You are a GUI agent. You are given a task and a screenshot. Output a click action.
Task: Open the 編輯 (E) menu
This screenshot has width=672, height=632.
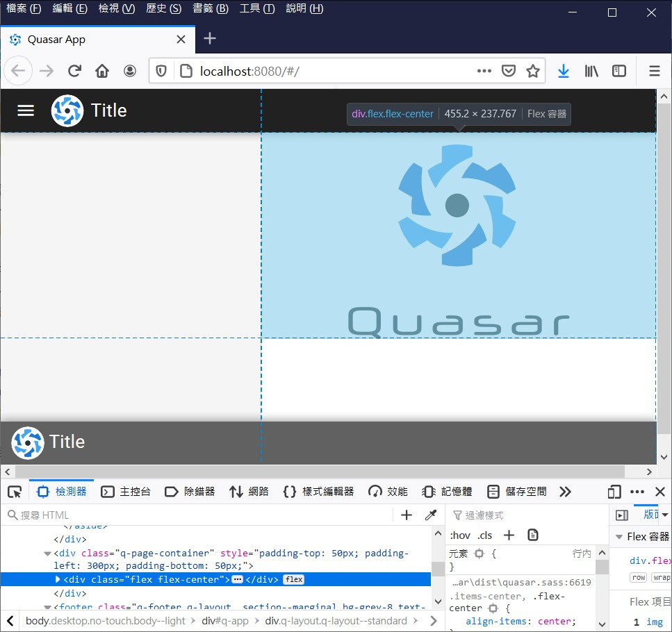pyautogui.click(x=70, y=8)
